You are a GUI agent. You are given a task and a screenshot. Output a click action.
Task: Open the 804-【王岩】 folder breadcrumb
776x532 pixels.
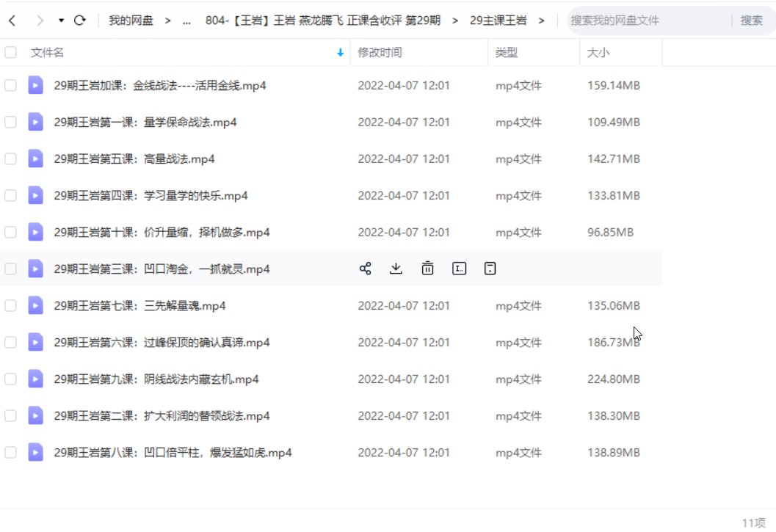[x=323, y=21]
